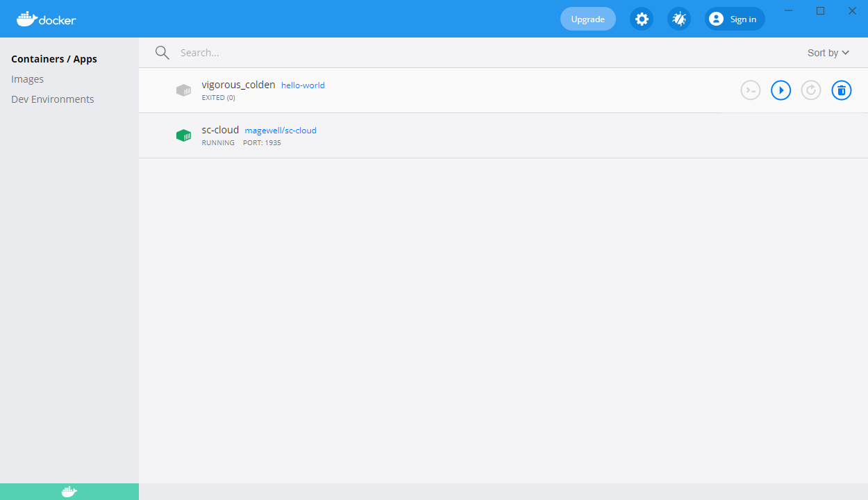Click the search magnifier icon
The width and height of the screenshot is (868, 500).
click(x=162, y=52)
